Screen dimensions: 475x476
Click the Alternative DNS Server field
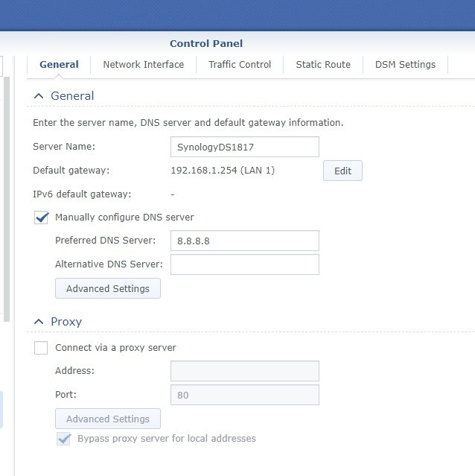click(244, 264)
